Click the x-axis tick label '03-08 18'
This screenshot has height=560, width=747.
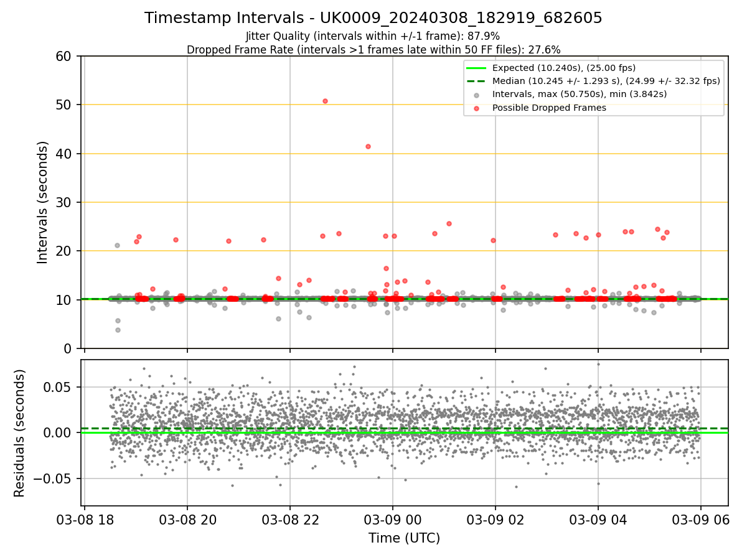coord(85,521)
